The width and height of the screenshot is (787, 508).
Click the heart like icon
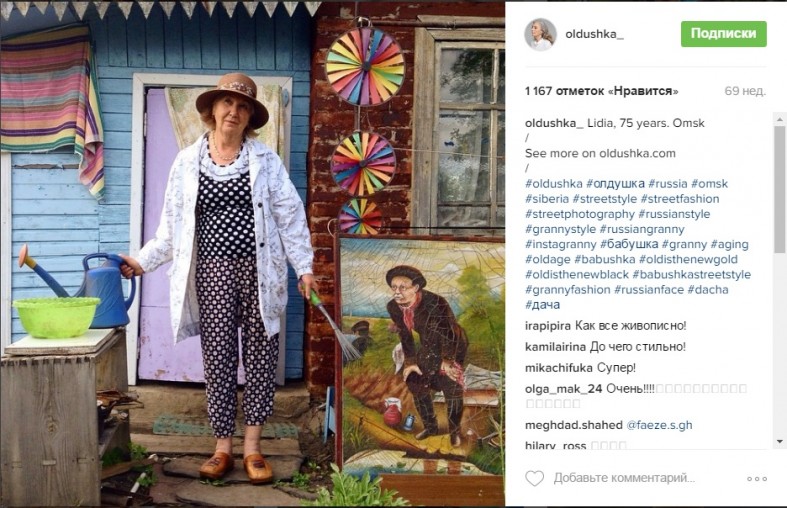coord(535,478)
